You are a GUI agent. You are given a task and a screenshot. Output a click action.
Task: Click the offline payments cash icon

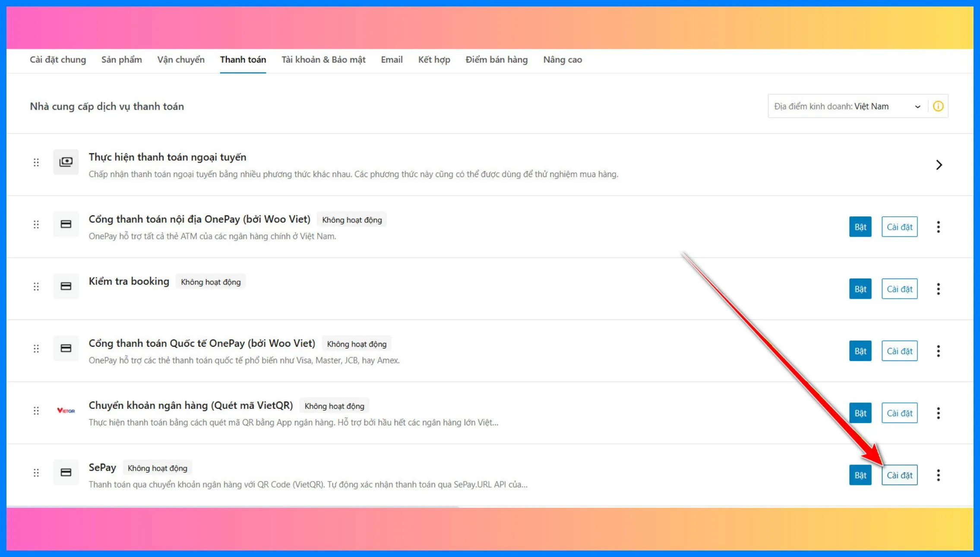[66, 162]
